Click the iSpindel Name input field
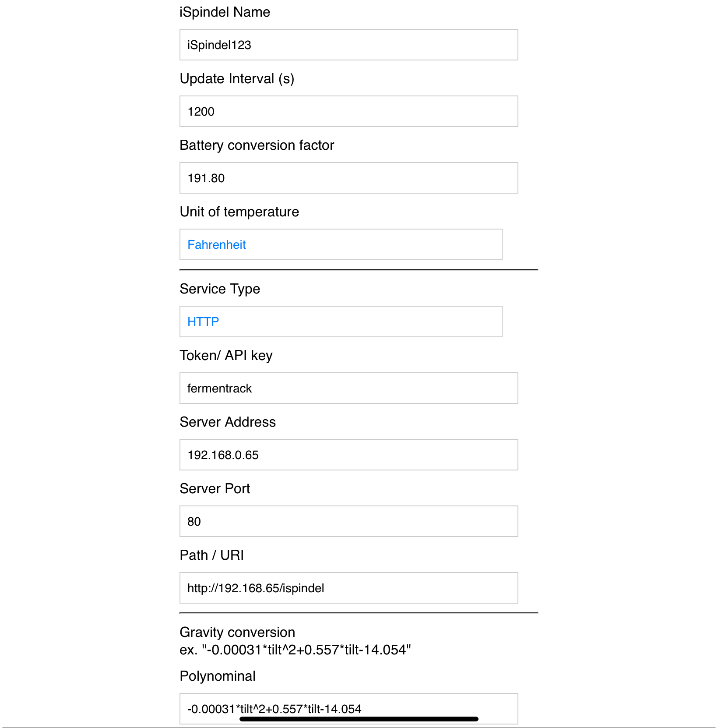This screenshot has height=728, width=718. (348, 45)
